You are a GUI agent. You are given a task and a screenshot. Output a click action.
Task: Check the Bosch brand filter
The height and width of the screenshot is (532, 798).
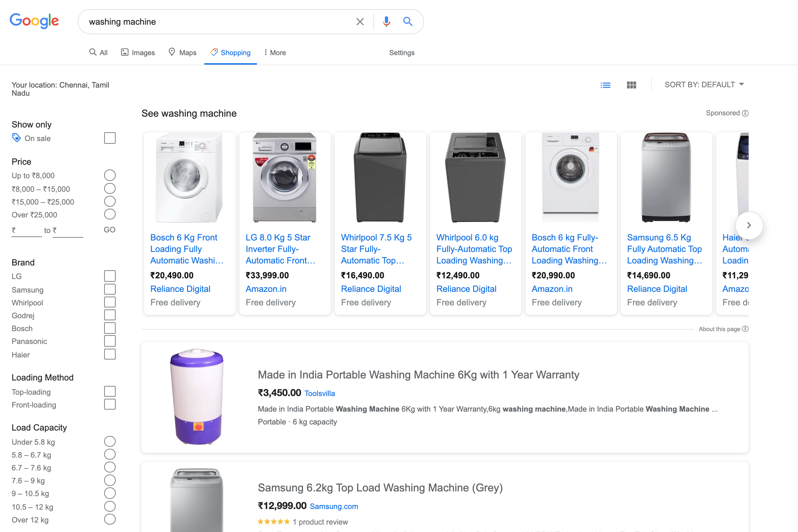click(x=110, y=328)
